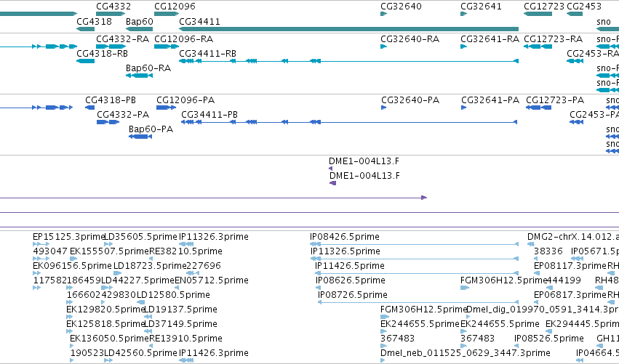Select the 493047 feature label
This screenshot has height=364, width=619.
pyautogui.click(x=50, y=251)
